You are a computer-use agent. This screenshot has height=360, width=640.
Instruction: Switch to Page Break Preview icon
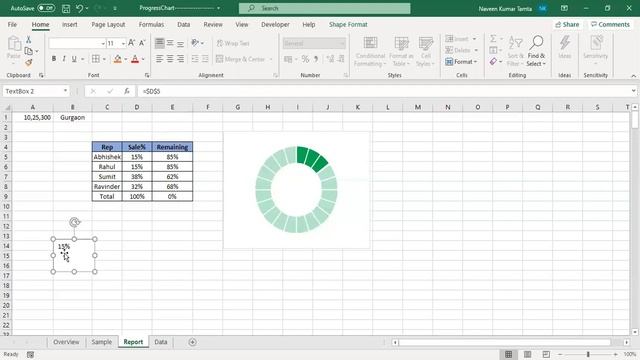pos(546,354)
